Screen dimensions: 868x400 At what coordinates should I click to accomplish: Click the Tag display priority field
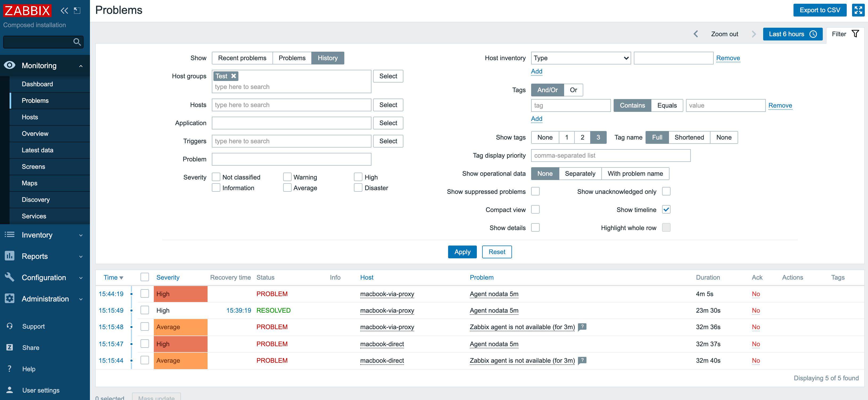(x=611, y=155)
